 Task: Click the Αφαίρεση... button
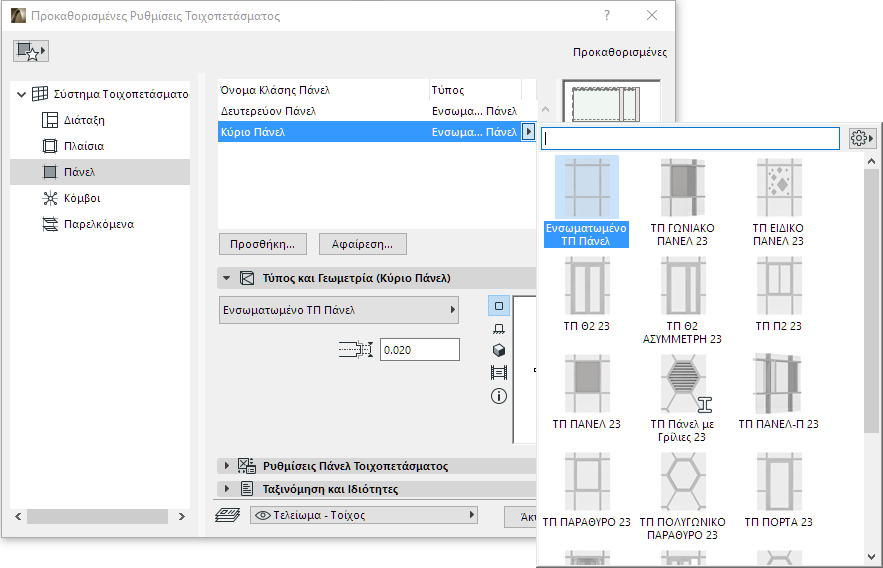(x=362, y=244)
